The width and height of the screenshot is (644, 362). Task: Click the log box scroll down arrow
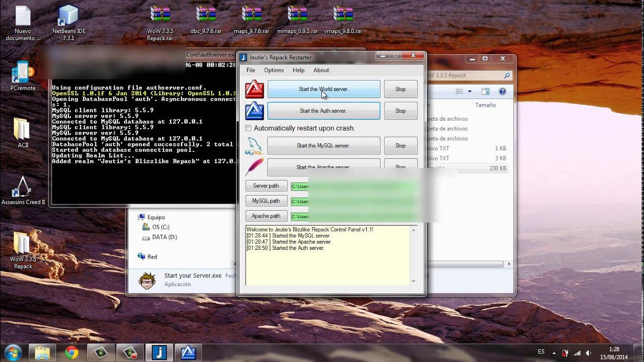(x=414, y=282)
